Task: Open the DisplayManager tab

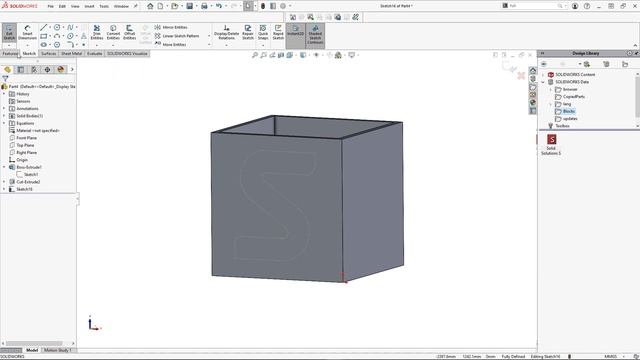Action: tap(61, 69)
